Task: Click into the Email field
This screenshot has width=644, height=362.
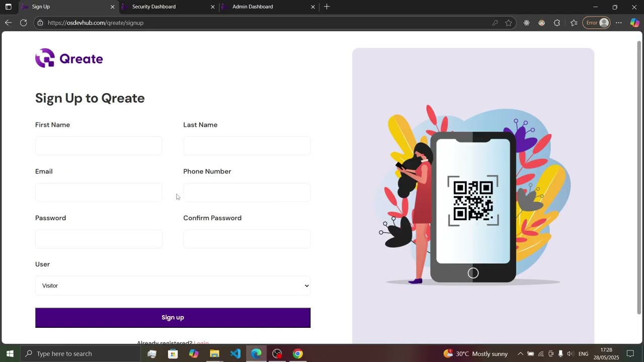Action: 99,193
